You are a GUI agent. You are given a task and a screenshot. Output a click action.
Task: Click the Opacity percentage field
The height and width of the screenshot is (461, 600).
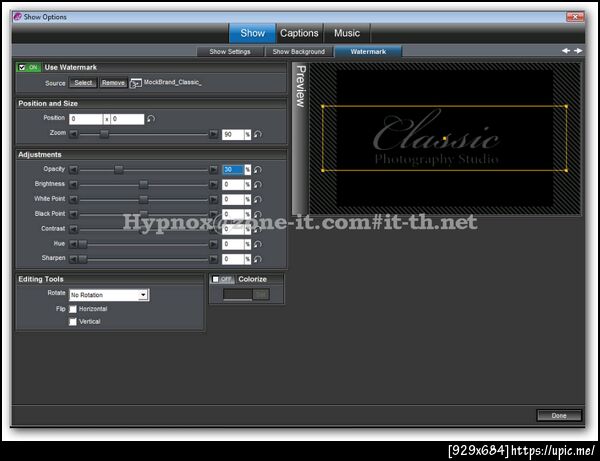click(233, 169)
